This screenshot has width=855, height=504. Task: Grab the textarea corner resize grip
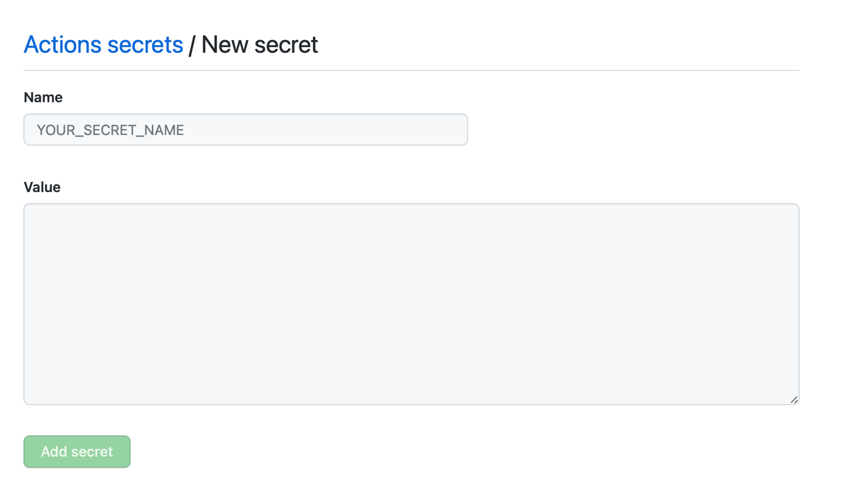(x=794, y=400)
